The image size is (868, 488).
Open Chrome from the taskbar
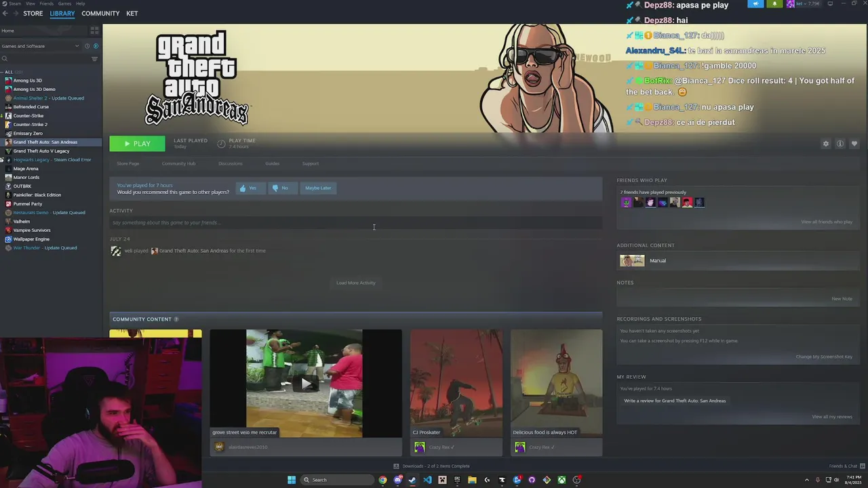pyautogui.click(x=382, y=480)
